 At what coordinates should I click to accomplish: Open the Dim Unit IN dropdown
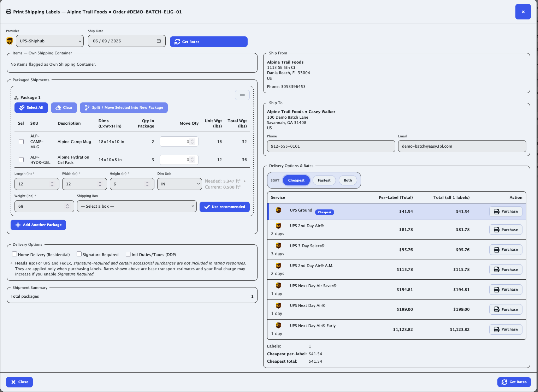click(179, 184)
